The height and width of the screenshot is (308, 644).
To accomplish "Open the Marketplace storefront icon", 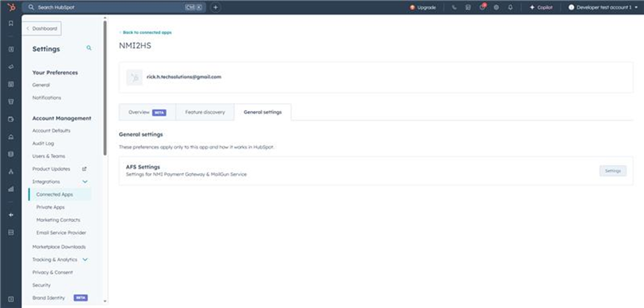I will coord(468,7).
